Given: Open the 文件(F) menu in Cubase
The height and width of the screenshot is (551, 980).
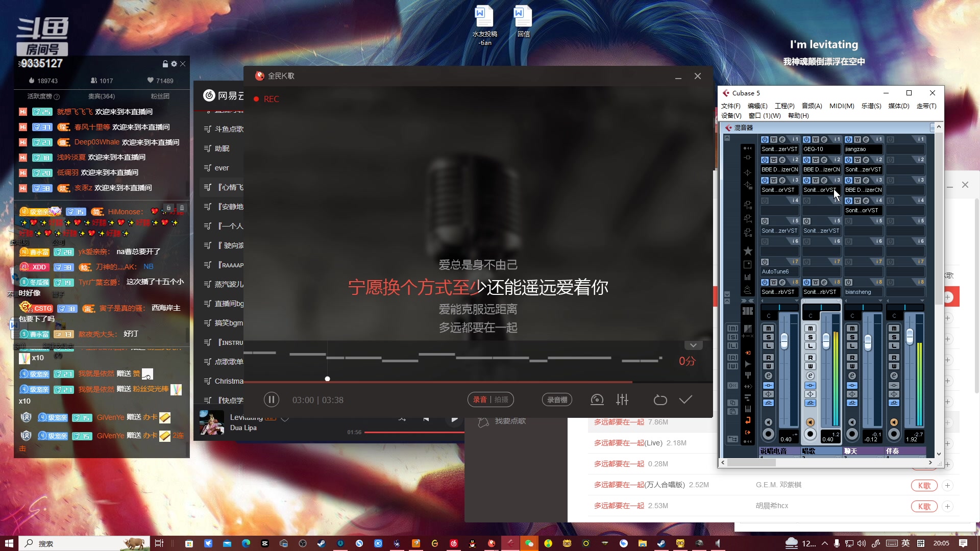Looking at the screenshot, I should (730, 106).
